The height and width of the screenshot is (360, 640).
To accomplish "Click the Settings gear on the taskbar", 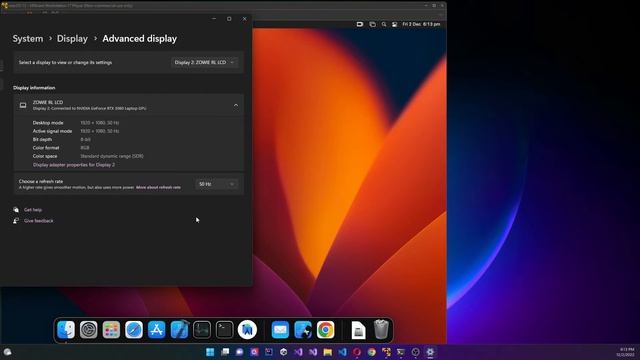I will point(430,352).
